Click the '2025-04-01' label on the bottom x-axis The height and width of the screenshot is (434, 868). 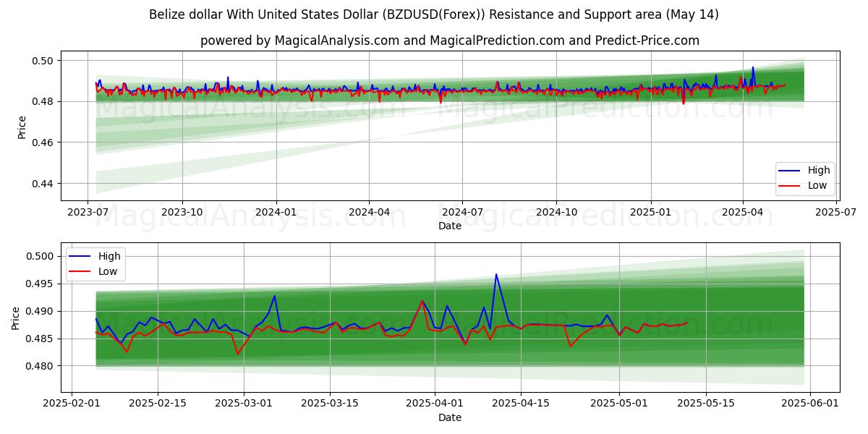pyautogui.click(x=435, y=404)
